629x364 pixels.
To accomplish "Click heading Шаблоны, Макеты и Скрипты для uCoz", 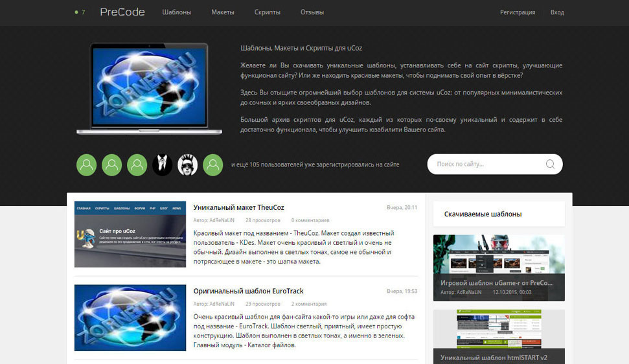I will 301,48.
